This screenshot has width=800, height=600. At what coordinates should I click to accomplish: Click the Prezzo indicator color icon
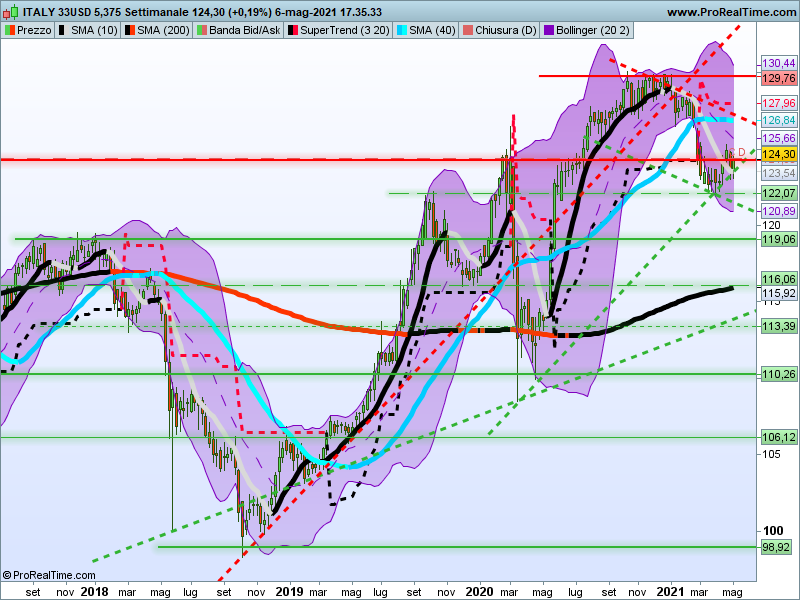(9, 31)
